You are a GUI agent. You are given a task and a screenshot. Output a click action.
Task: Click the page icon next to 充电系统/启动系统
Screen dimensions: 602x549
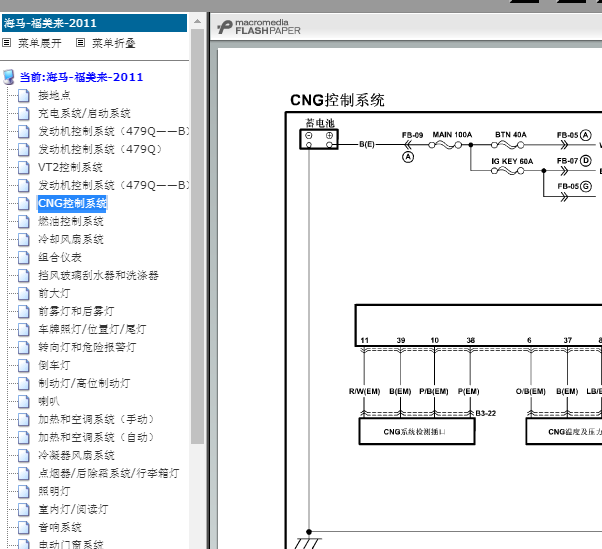tap(23, 113)
